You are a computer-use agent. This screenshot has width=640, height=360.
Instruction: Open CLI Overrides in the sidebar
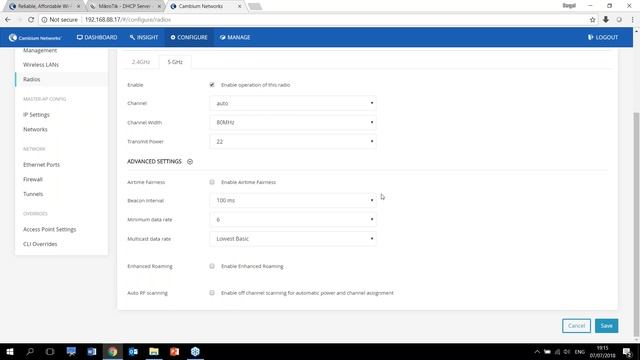pos(40,244)
